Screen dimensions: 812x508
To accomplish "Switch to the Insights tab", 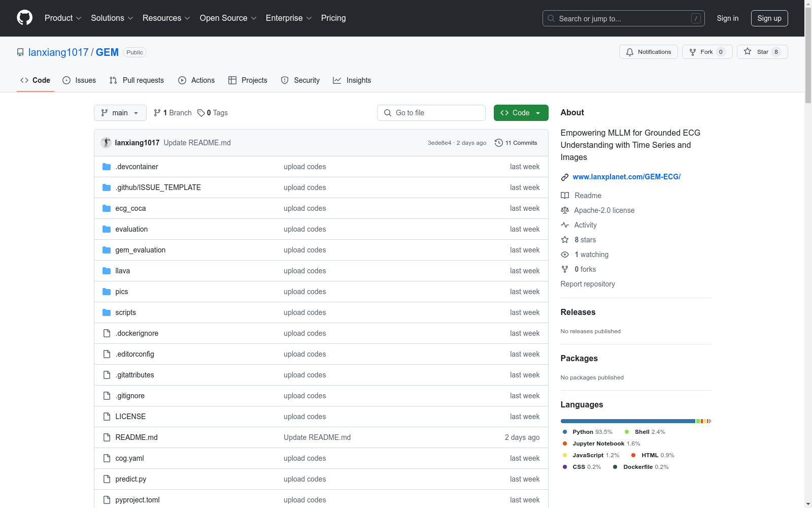I will (352, 80).
